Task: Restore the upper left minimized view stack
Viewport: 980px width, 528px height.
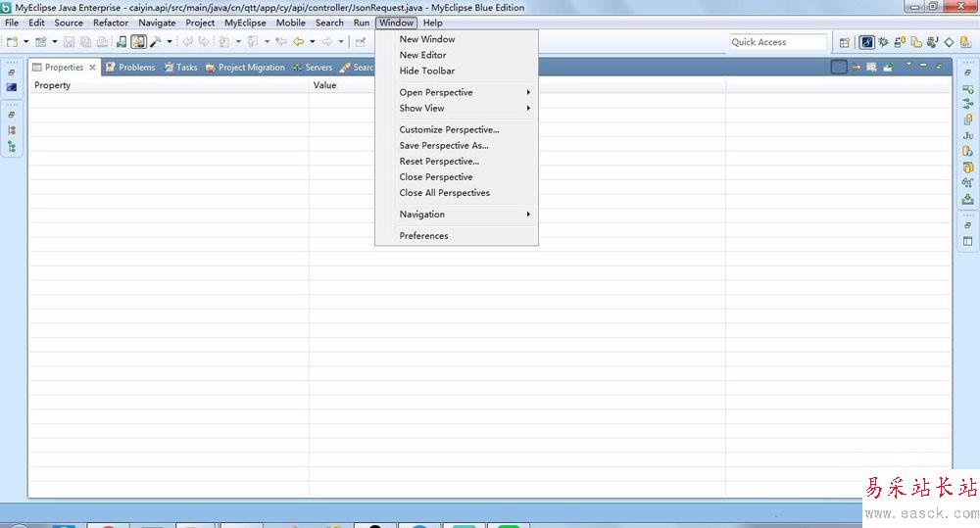Action: [11, 72]
